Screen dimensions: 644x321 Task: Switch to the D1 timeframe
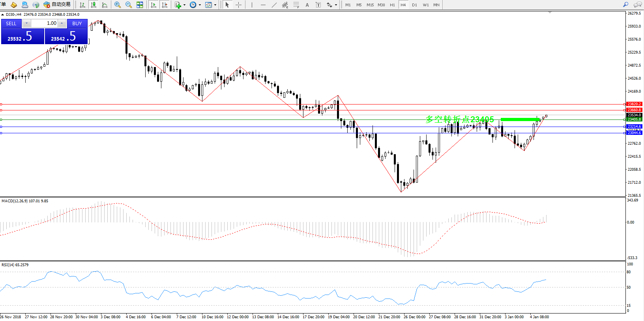click(x=414, y=5)
